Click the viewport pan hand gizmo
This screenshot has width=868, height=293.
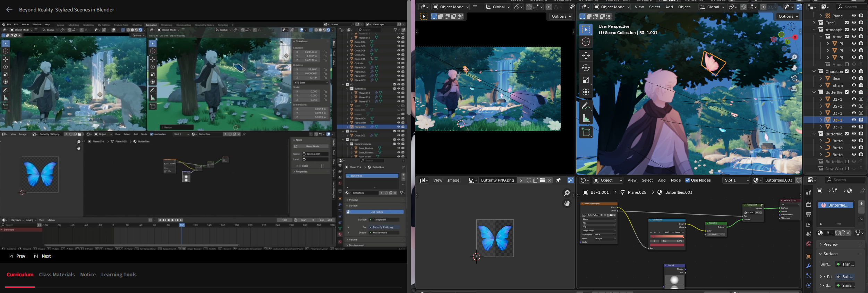coord(794,67)
